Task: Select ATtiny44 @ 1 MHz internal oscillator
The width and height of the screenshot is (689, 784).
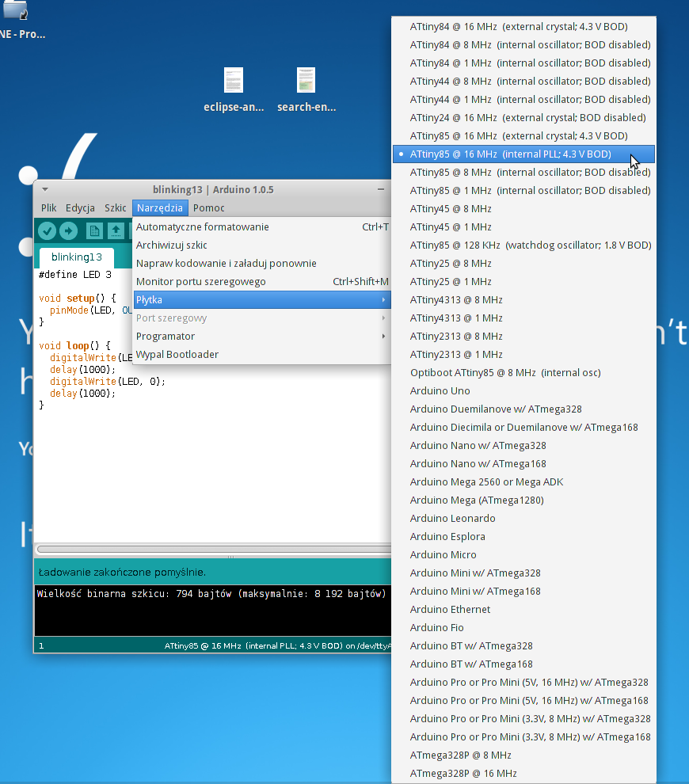Action: click(524, 100)
